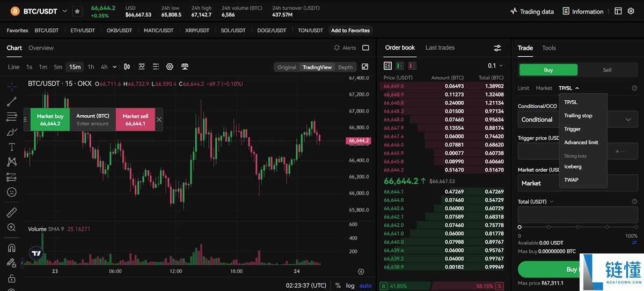
Task: Select the trend line drawing tool
Action: click(12, 101)
